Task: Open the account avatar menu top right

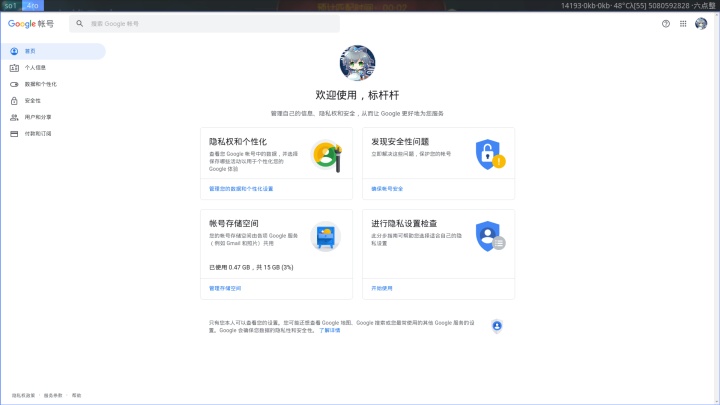Action: (x=701, y=23)
